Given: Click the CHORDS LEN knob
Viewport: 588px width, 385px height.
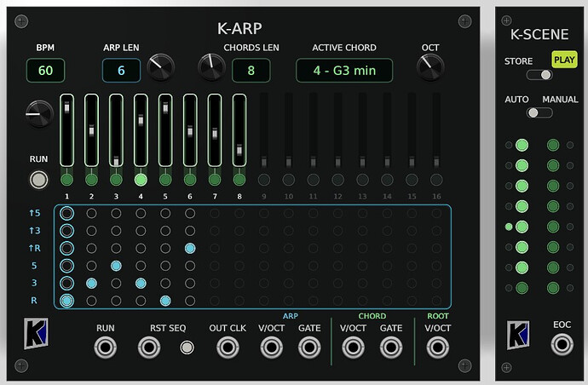Looking at the screenshot, I should tap(212, 67).
